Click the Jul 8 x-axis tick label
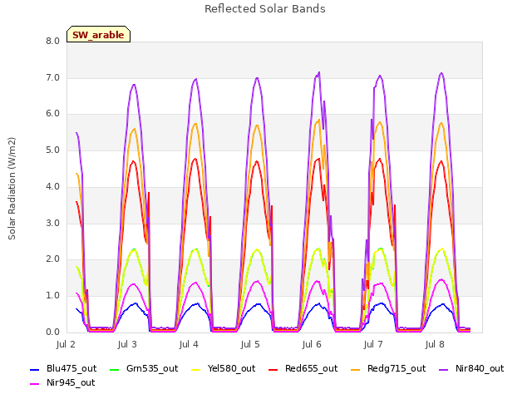This screenshot has height=399, width=532. [x=435, y=345]
